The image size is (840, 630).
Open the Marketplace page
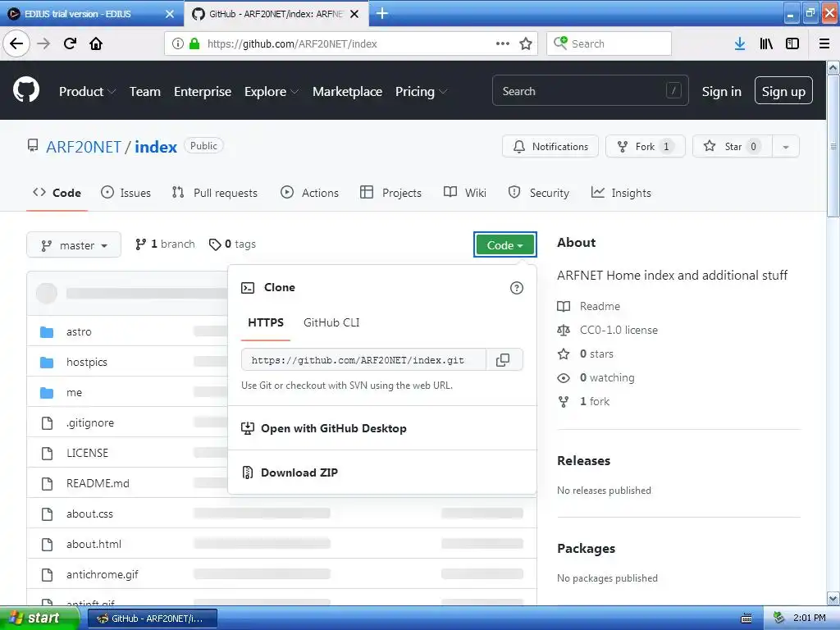pyautogui.click(x=347, y=92)
